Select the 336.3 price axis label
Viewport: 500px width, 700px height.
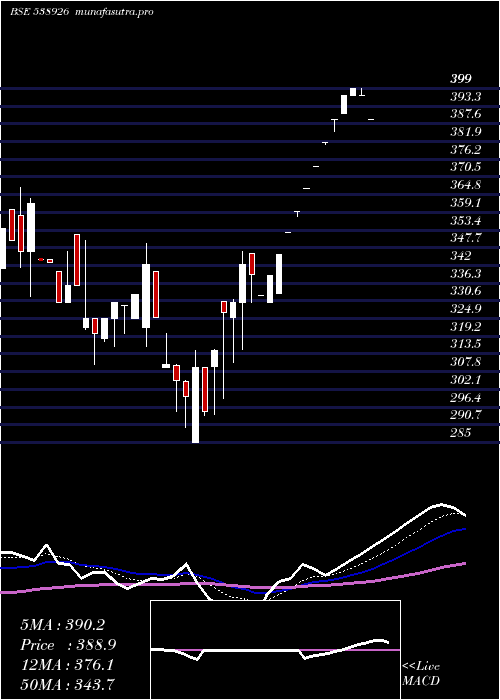click(x=466, y=274)
